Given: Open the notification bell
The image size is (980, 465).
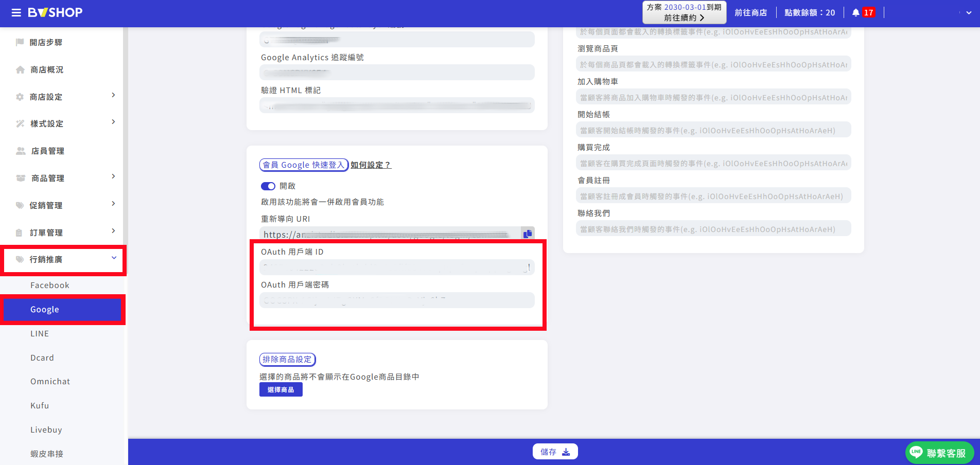Looking at the screenshot, I should (855, 13).
